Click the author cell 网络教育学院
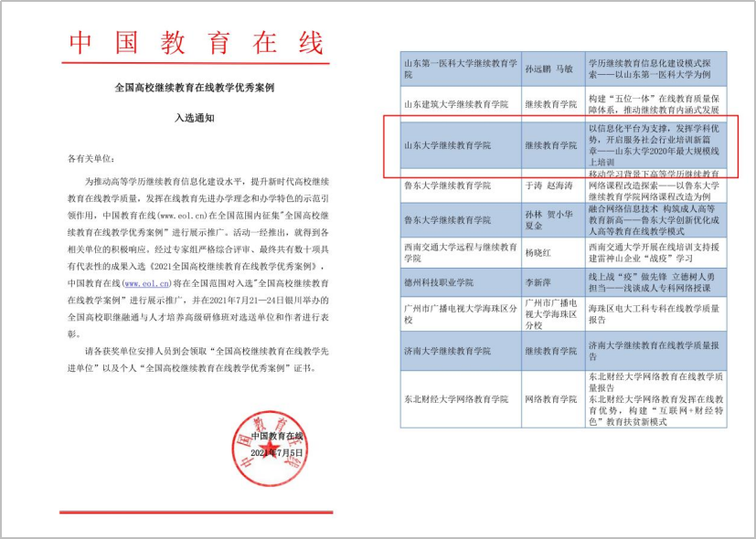The width and height of the screenshot is (756, 539). [x=553, y=399]
